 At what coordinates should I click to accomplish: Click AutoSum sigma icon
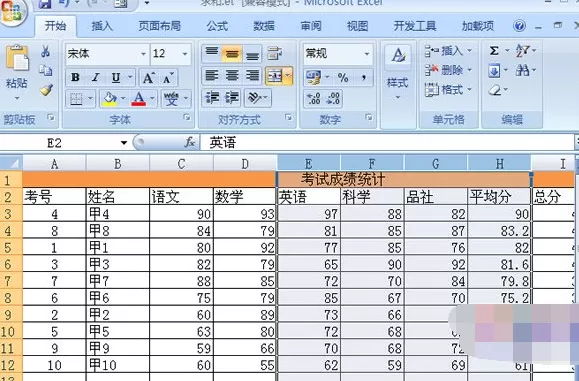tap(494, 51)
